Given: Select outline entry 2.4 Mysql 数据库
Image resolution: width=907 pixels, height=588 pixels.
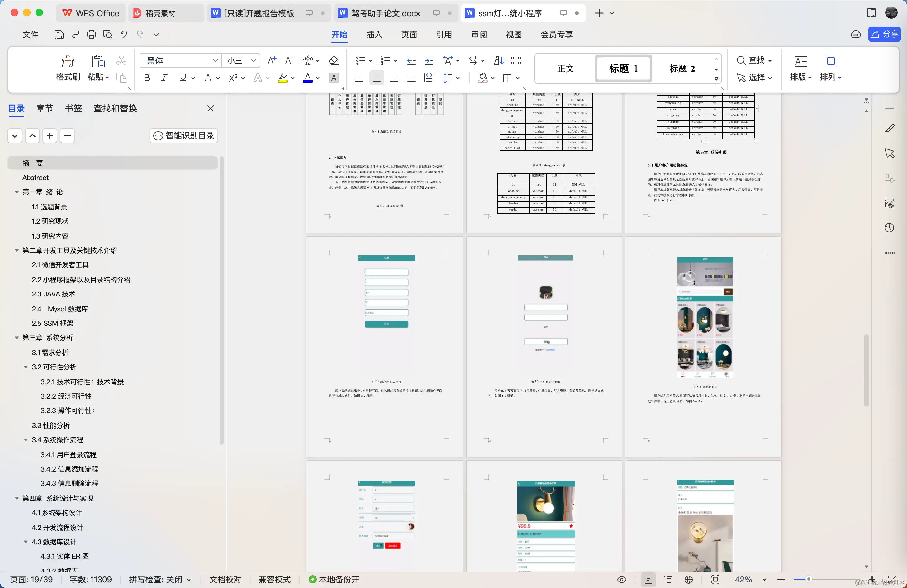Looking at the screenshot, I should pos(60,309).
